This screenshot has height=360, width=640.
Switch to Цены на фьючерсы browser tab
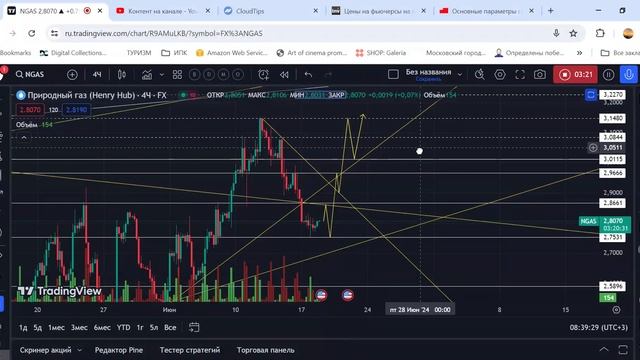(x=379, y=11)
